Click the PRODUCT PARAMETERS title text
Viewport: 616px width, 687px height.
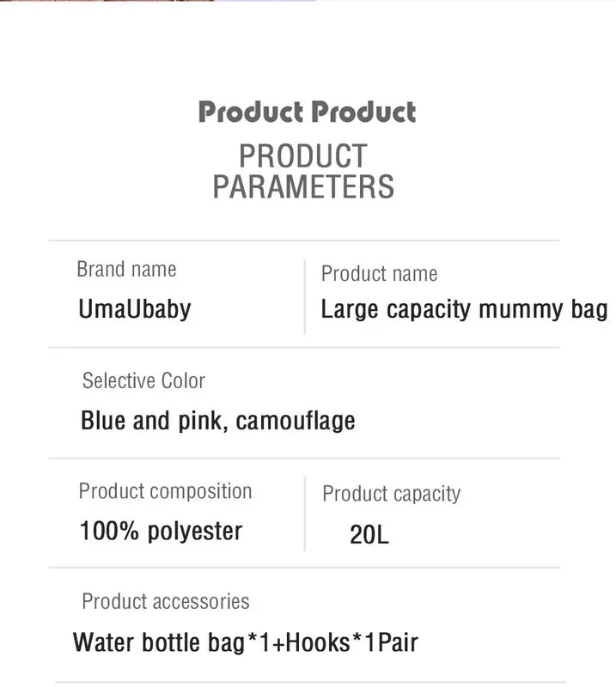(x=303, y=171)
